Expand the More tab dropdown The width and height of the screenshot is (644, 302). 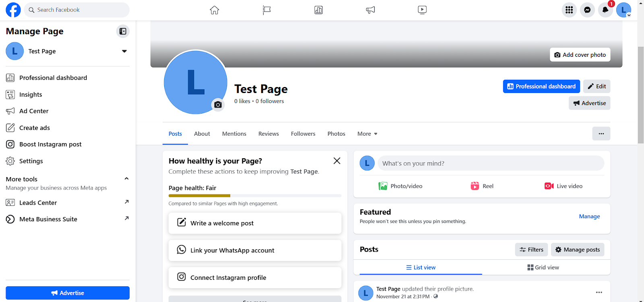(367, 134)
